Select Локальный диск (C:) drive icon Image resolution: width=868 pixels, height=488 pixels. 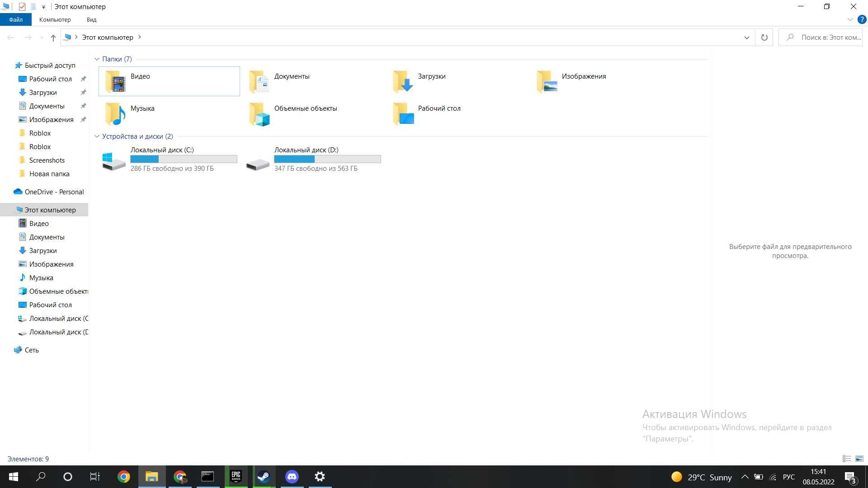[x=113, y=161]
